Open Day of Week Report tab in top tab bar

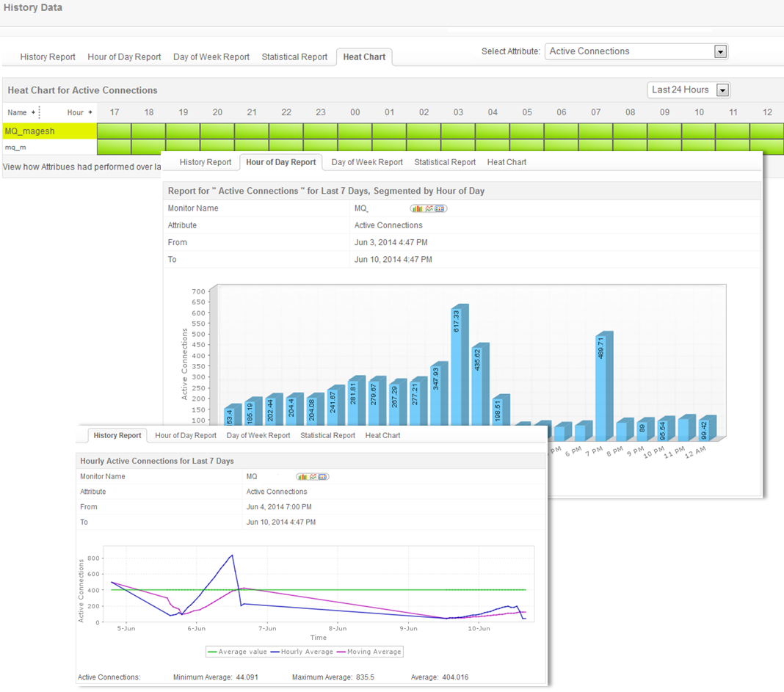click(x=211, y=57)
